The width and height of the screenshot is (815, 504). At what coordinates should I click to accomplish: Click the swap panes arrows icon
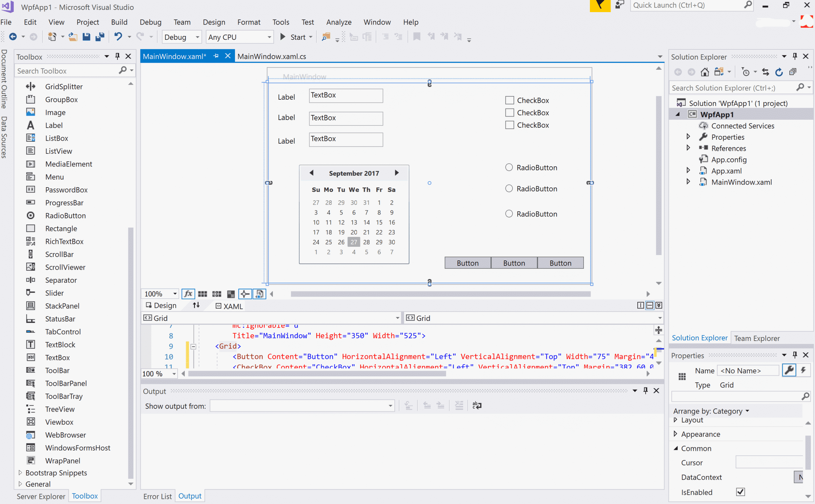(196, 305)
